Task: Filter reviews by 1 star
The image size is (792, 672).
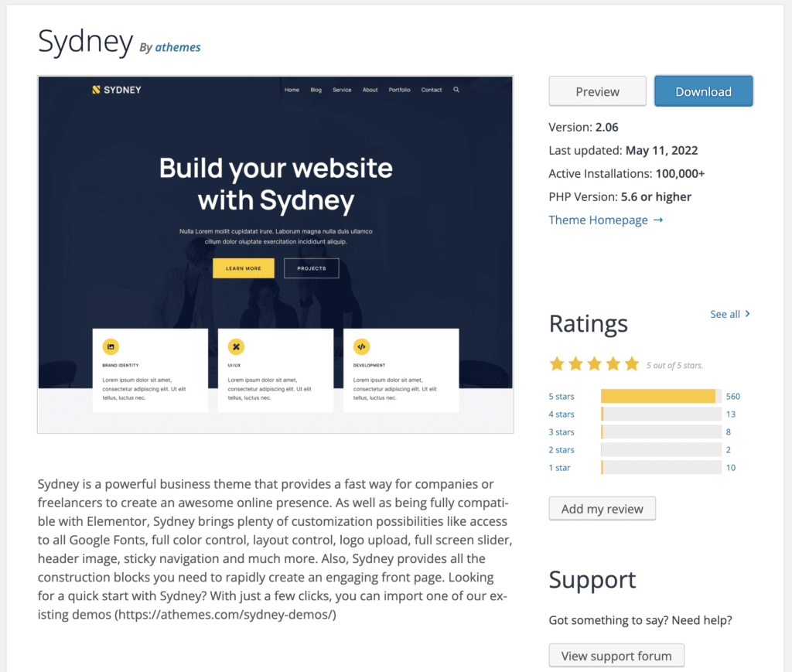Action: point(559,468)
